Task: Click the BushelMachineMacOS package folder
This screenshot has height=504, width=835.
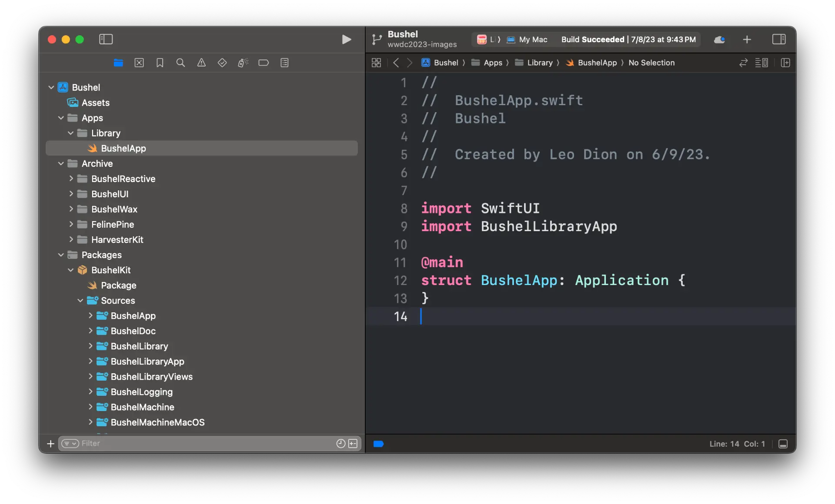Action: (157, 422)
